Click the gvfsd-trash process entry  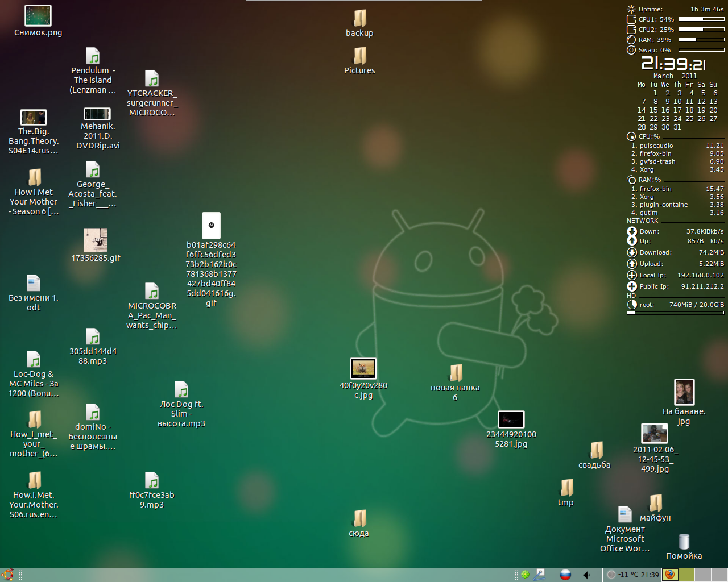(x=677, y=161)
